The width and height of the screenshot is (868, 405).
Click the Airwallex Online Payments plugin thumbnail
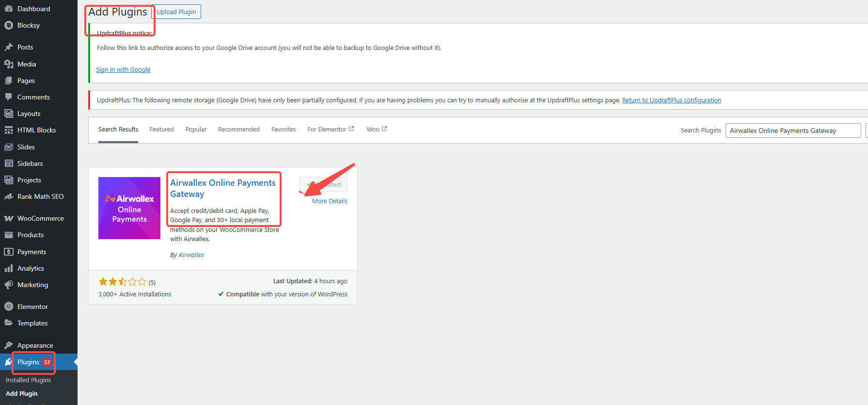pos(129,208)
